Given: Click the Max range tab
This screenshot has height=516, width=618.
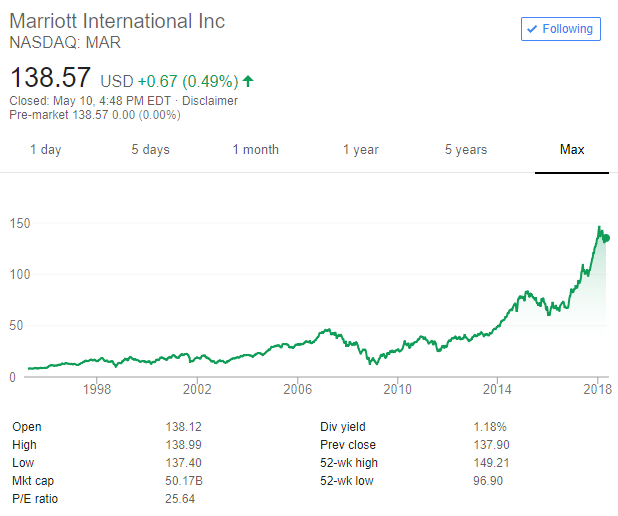Looking at the screenshot, I should [572, 150].
